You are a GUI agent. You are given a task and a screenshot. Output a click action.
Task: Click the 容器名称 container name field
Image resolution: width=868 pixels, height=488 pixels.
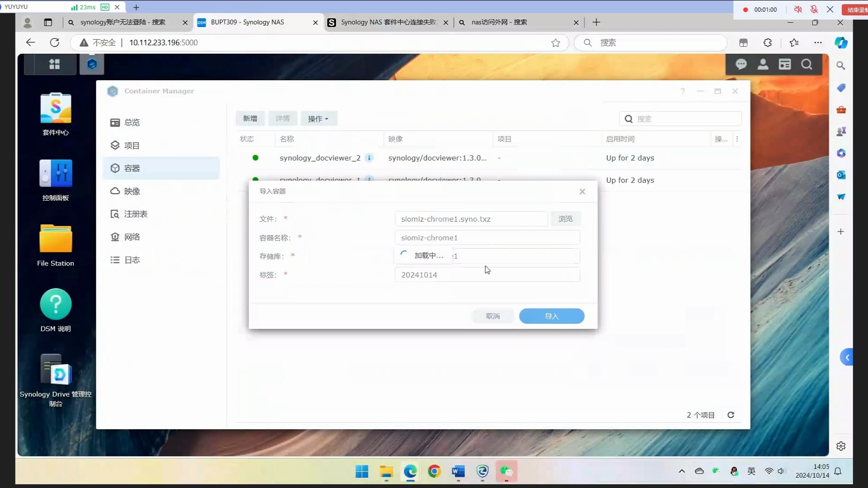[487, 237]
